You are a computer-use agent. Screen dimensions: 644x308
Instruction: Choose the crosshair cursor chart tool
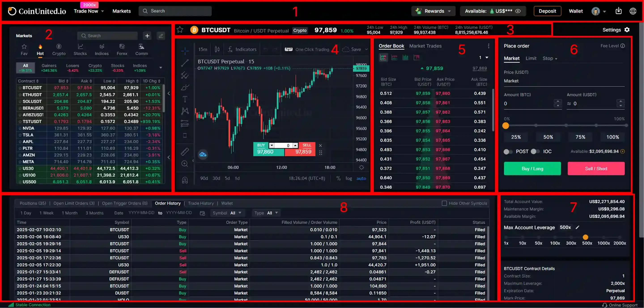[185, 51]
